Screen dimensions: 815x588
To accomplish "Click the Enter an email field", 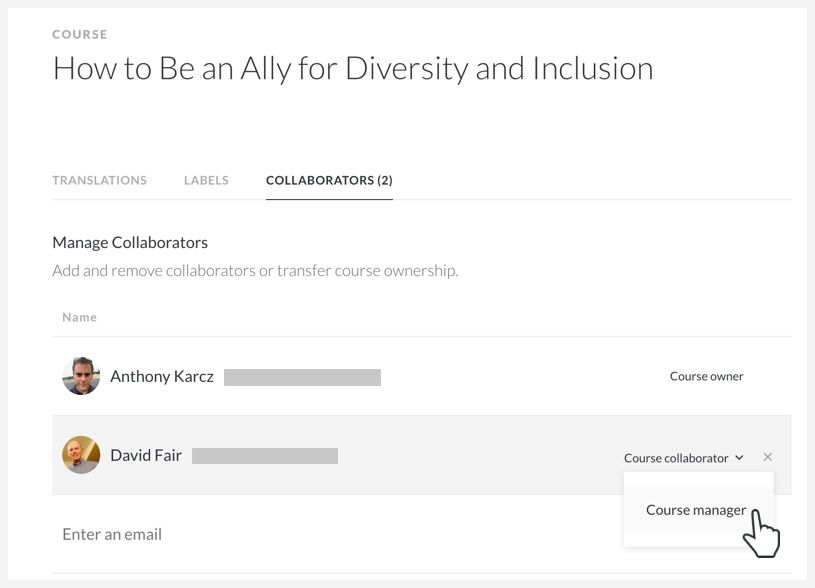I will click(x=300, y=534).
